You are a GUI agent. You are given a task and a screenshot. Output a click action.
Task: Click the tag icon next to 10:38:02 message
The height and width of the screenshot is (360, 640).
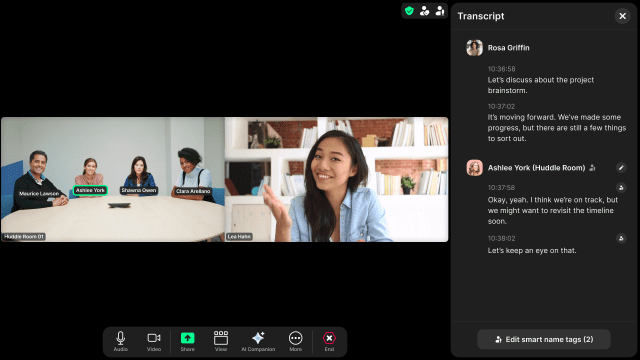pos(621,238)
